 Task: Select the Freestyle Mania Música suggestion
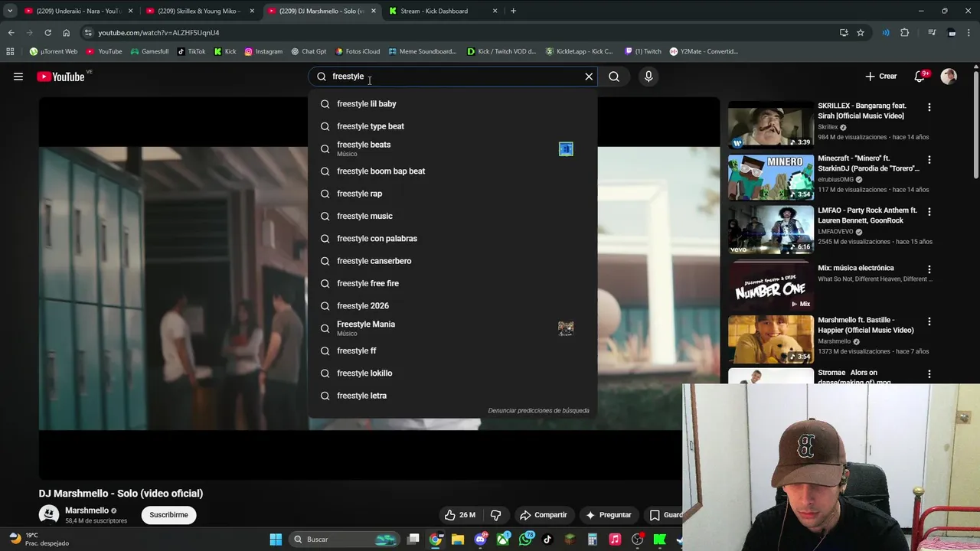(x=452, y=328)
